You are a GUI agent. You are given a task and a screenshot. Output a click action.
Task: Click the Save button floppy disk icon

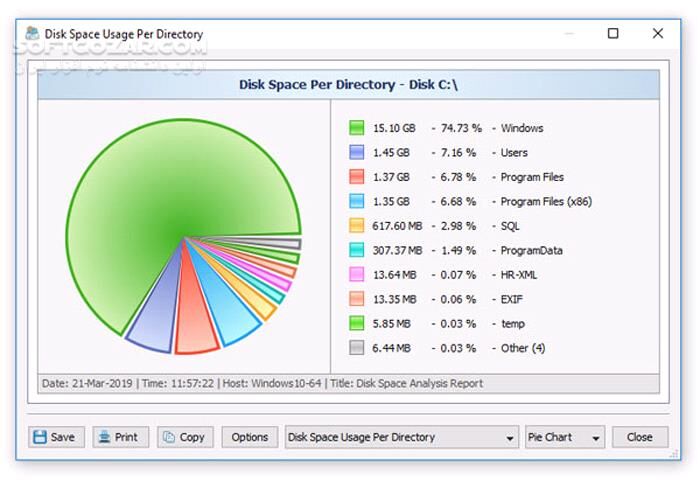pos(39,437)
